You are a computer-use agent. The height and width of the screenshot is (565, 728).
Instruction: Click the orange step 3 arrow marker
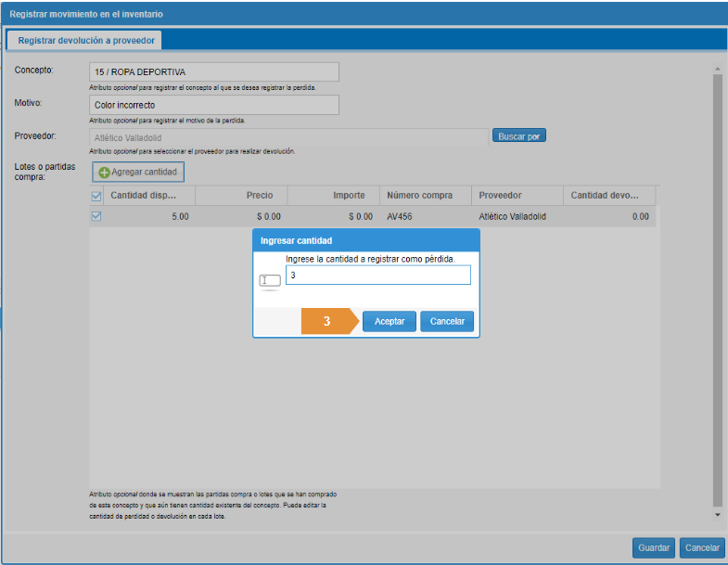329,321
